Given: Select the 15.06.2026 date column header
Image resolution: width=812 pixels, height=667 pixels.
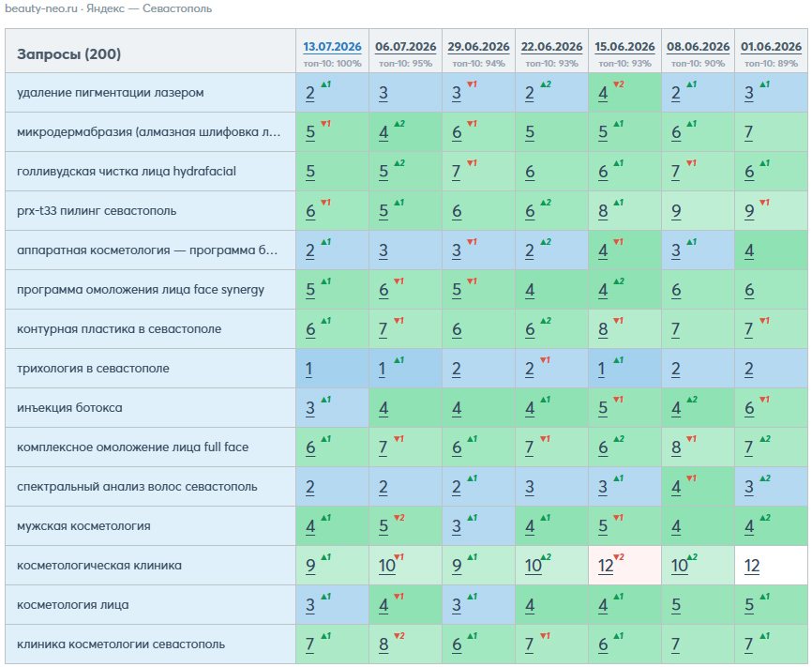Looking at the screenshot, I should tap(624, 47).
